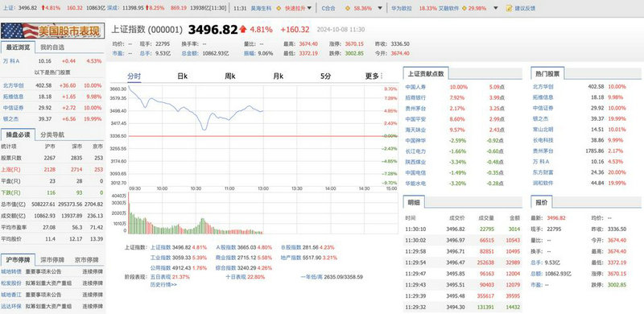
Task: Open the 历史行情>> link
Action: (x=163, y=284)
